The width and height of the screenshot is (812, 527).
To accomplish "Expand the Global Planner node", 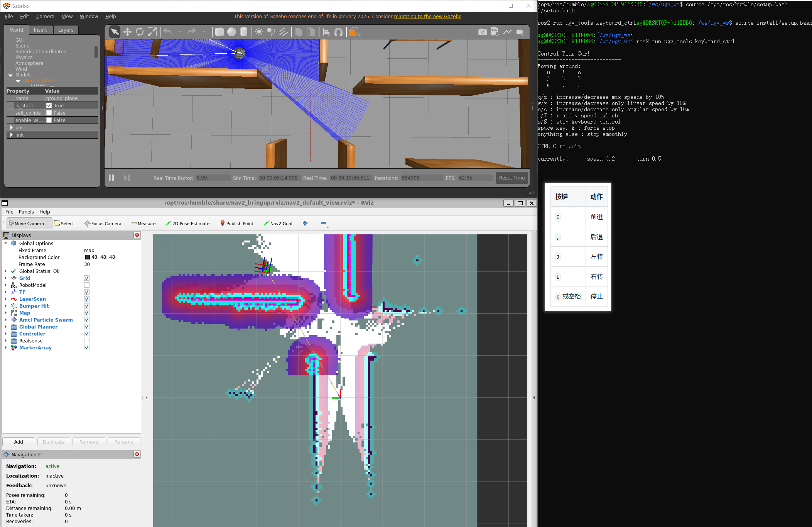I will point(6,327).
